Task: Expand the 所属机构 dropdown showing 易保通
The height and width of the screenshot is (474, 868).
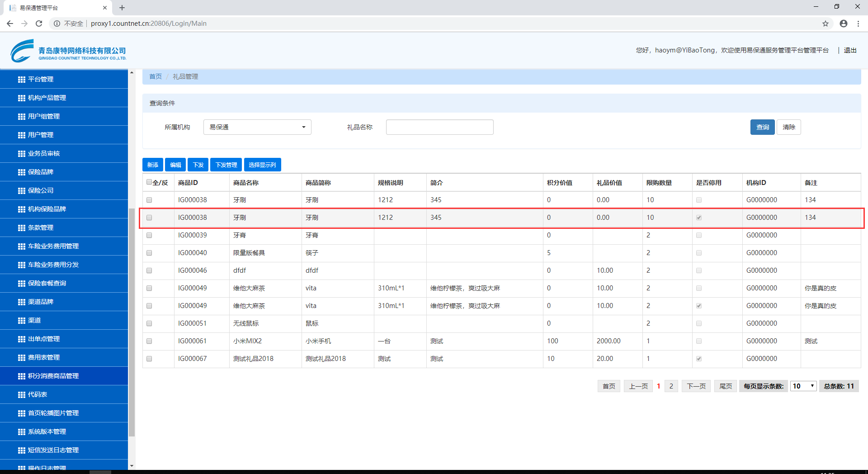Action: (x=257, y=127)
